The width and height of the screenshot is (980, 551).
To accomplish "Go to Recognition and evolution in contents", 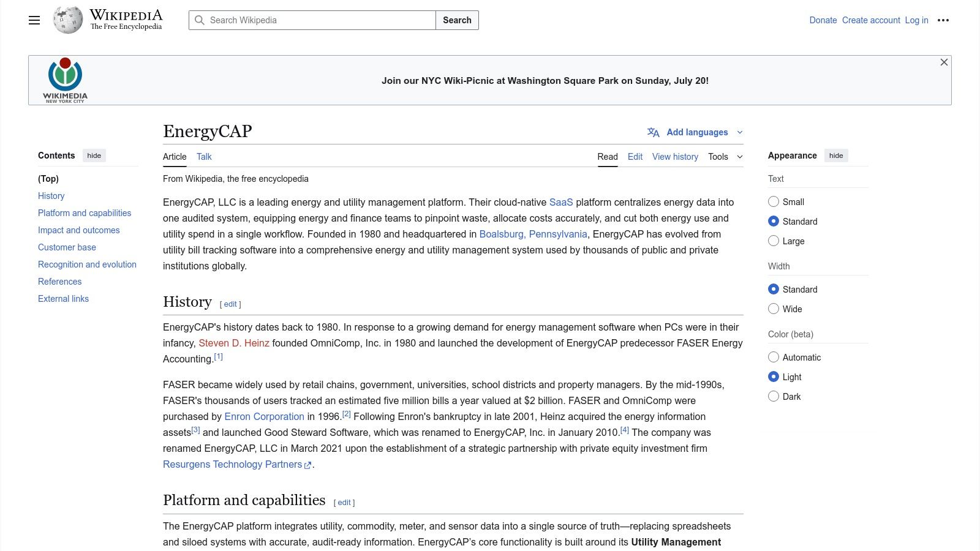I will [x=87, y=264].
